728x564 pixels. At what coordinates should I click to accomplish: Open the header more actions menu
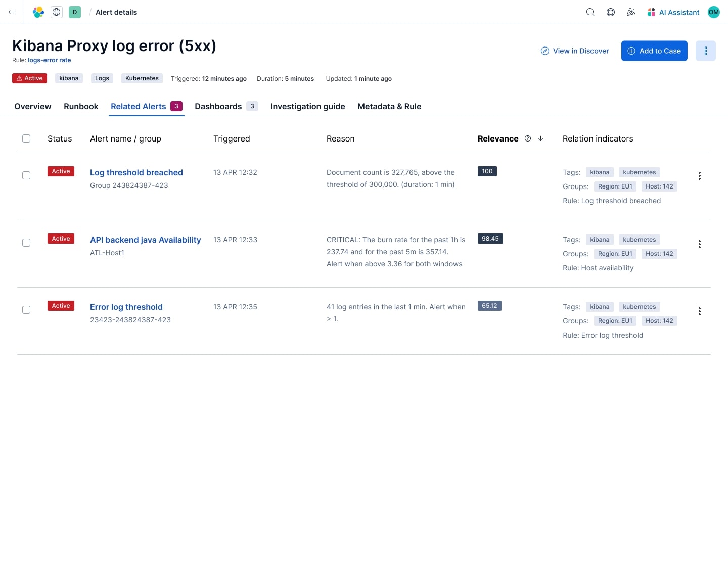pos(706,51)
